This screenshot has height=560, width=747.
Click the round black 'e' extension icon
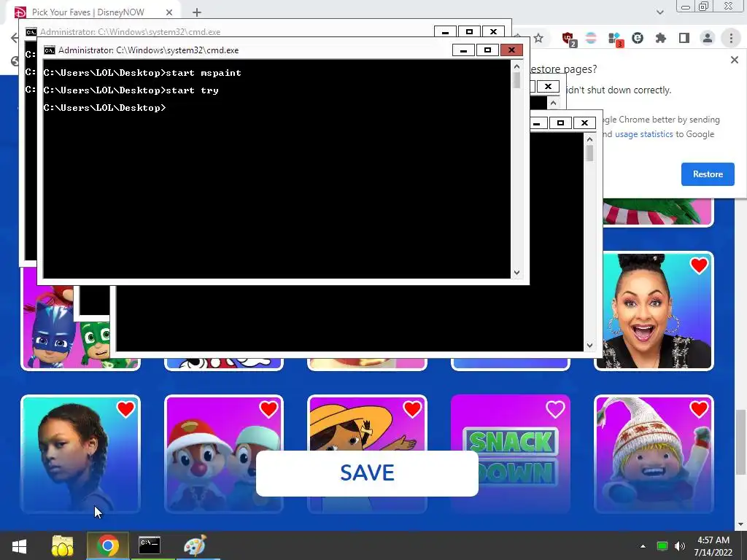(x=638, y=38)
